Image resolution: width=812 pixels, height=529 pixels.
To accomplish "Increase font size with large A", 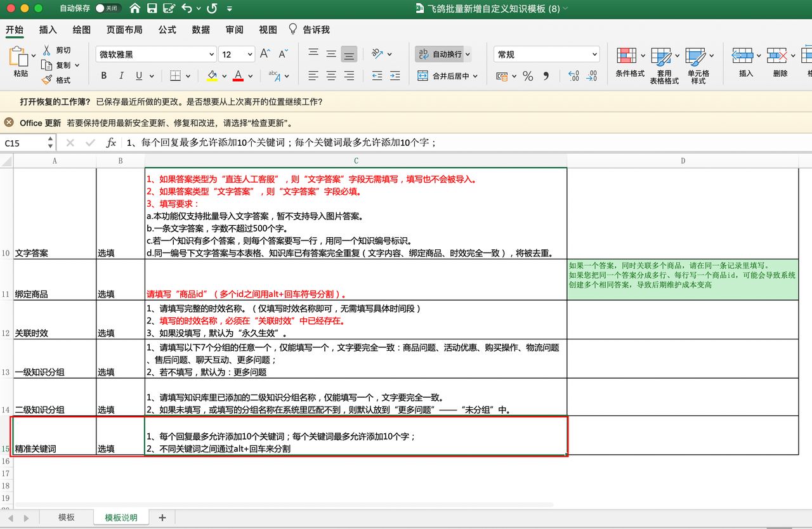I will click(265, 55).
